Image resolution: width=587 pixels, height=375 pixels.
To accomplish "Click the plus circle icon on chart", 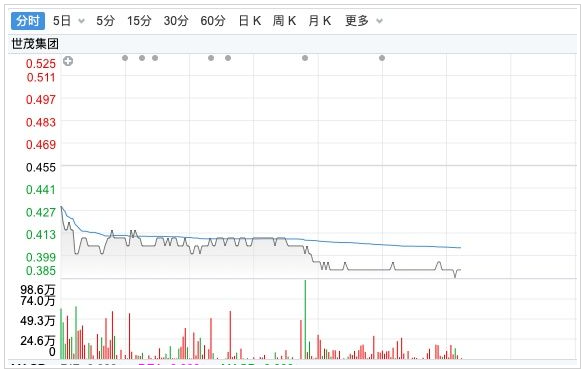I will tap(68, 61).
